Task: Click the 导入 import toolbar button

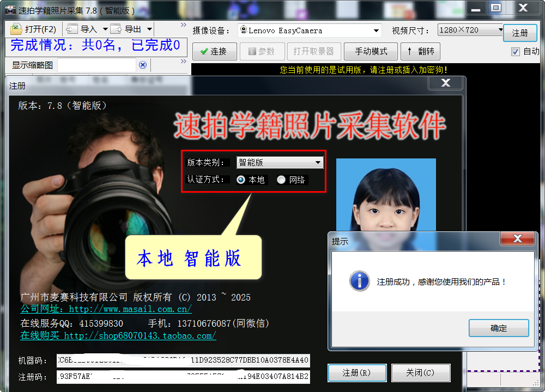Action: [x=82, y=29]
